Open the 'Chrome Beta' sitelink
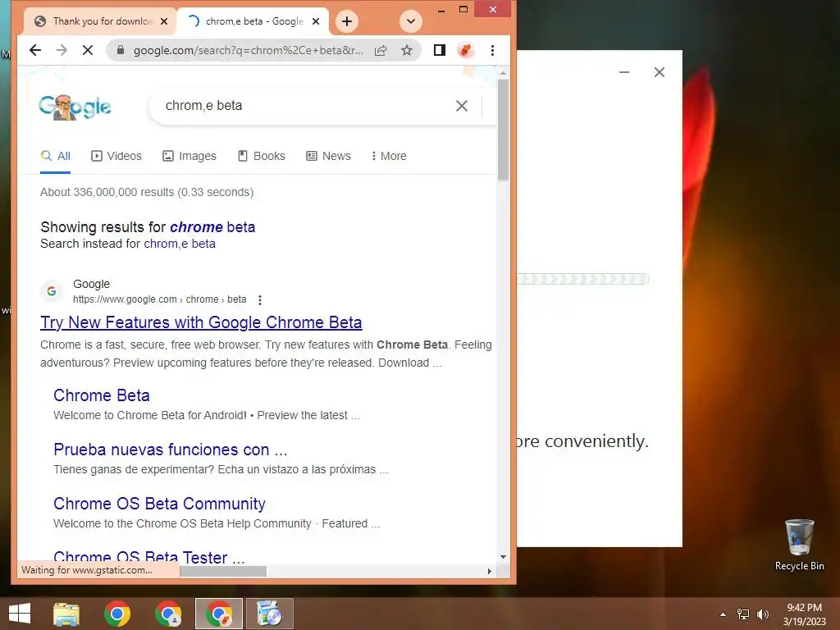 (101, 395)
